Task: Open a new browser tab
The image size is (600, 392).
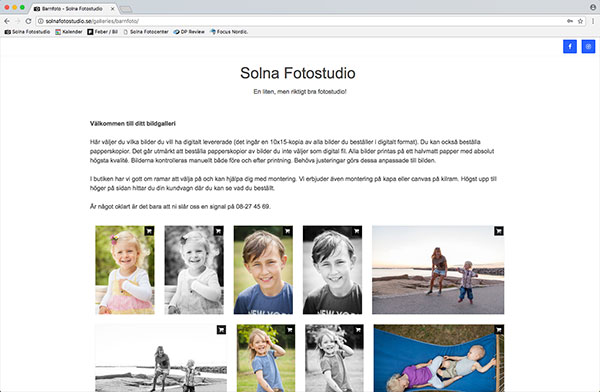Action: (126, 9)
